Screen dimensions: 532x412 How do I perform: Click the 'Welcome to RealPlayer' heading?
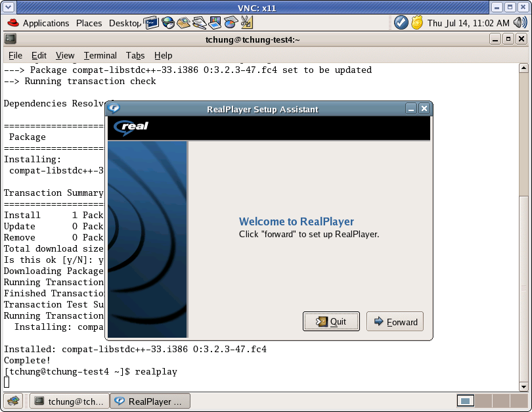(x=296, y=221)
